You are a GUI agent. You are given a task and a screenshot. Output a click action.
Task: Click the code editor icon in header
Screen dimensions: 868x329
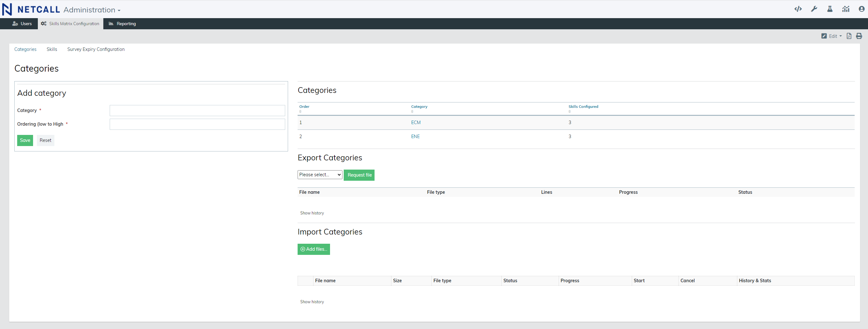tap(798, 9)
